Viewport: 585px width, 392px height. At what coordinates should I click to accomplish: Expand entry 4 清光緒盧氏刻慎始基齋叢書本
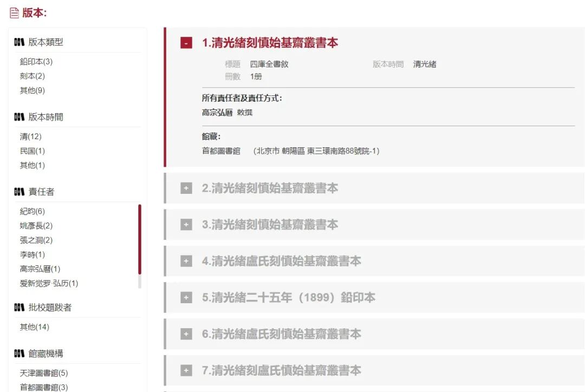(x=186, y=261)
